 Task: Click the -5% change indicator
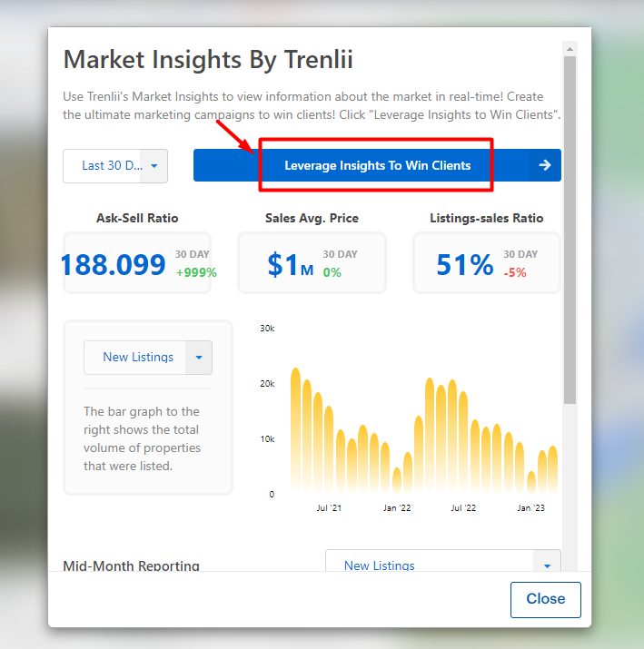(x=515, y=272)
